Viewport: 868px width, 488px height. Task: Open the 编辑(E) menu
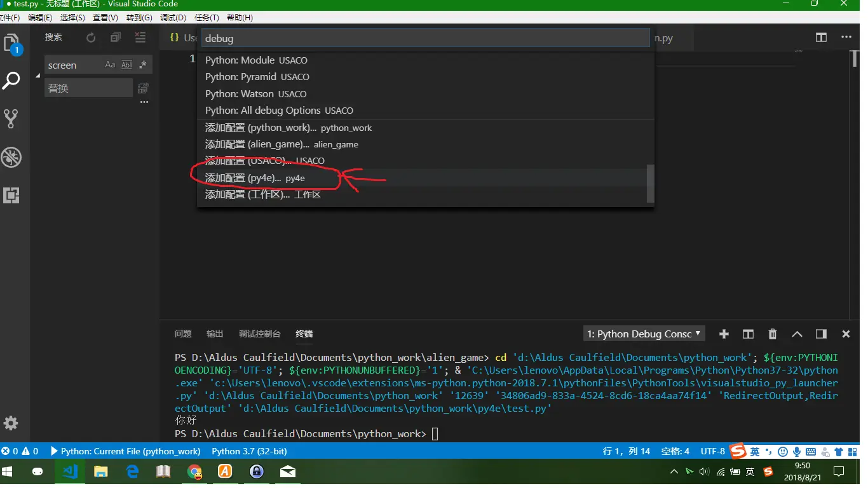click(40, 18)
